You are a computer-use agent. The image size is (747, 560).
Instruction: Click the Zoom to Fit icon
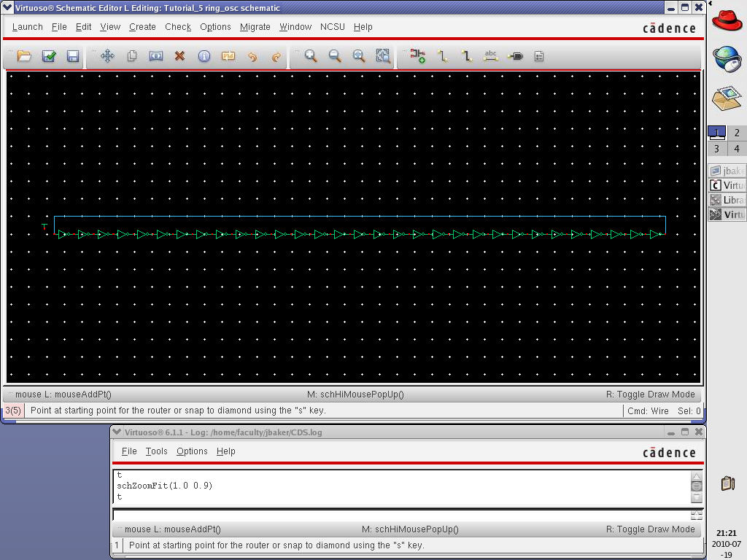(x=383, y=56)
